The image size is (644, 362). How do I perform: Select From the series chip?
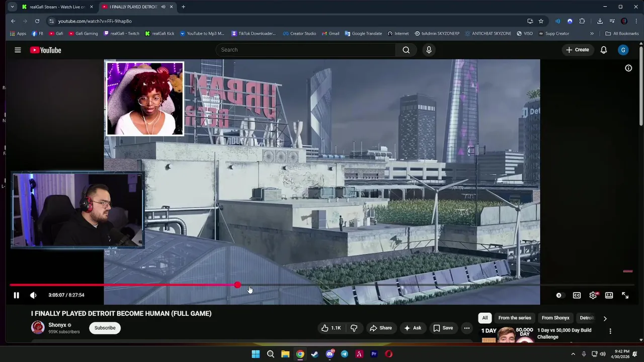coord(515,318)
